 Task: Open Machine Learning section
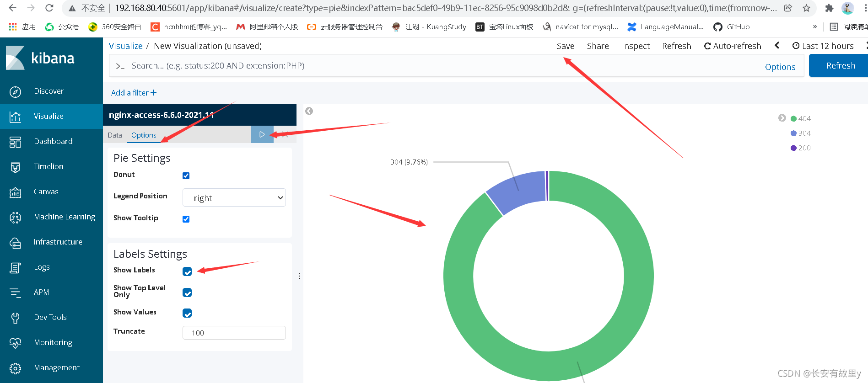point(64,217)
